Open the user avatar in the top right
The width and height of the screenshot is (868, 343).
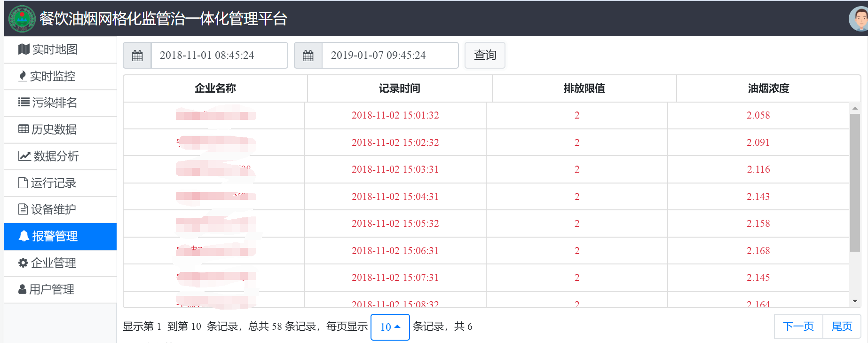click(859, 19)
